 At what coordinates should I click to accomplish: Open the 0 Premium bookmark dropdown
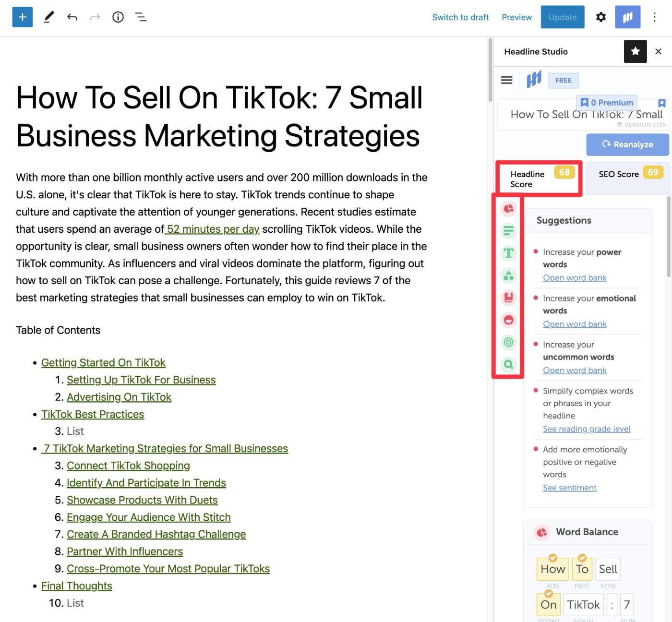[x=607, y=102]
